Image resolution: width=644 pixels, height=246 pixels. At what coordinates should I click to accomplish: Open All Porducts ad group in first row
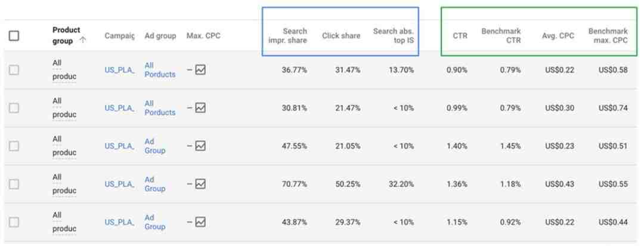160,70
